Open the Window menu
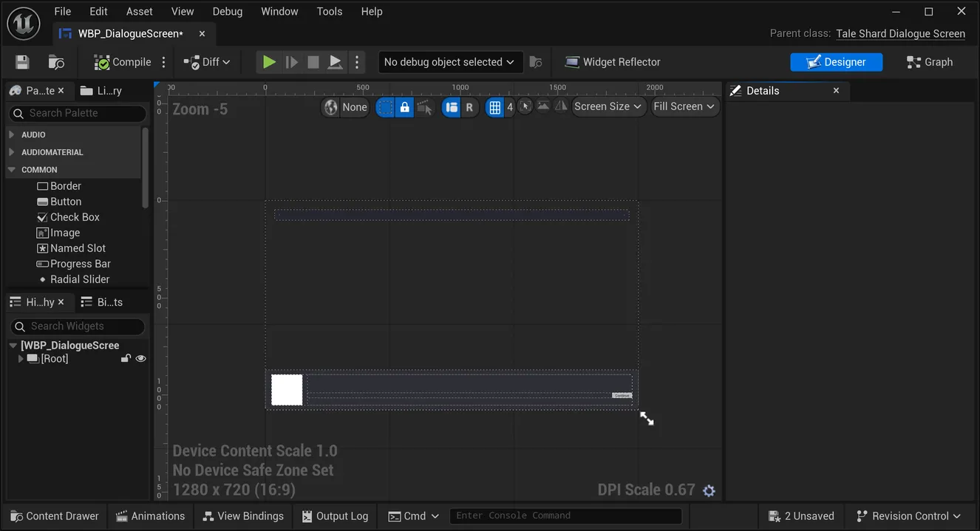This screenshot has width=980, height=531. pyautogui.click(x=279, y=11)
